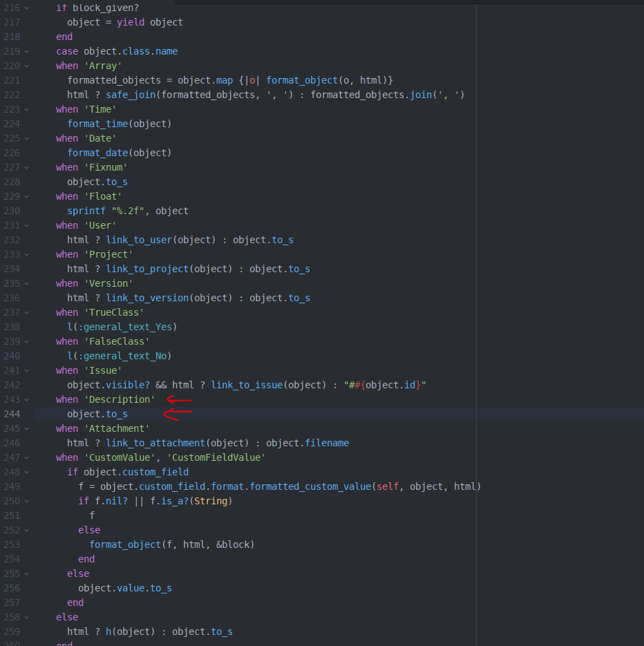
Task: Collapse the when 'Issue' block at line 241
Action: click(26, 371)
